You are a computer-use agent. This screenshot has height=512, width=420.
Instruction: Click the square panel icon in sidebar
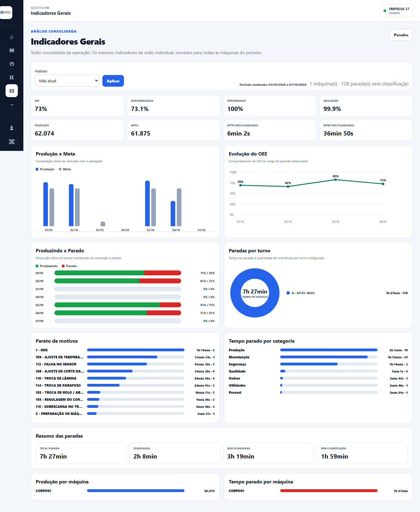pos(12,50)
